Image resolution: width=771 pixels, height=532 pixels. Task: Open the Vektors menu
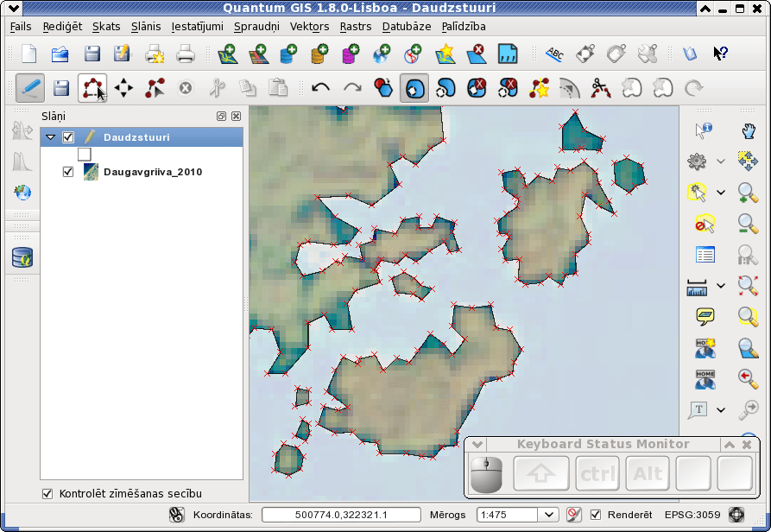coord(309,27)
